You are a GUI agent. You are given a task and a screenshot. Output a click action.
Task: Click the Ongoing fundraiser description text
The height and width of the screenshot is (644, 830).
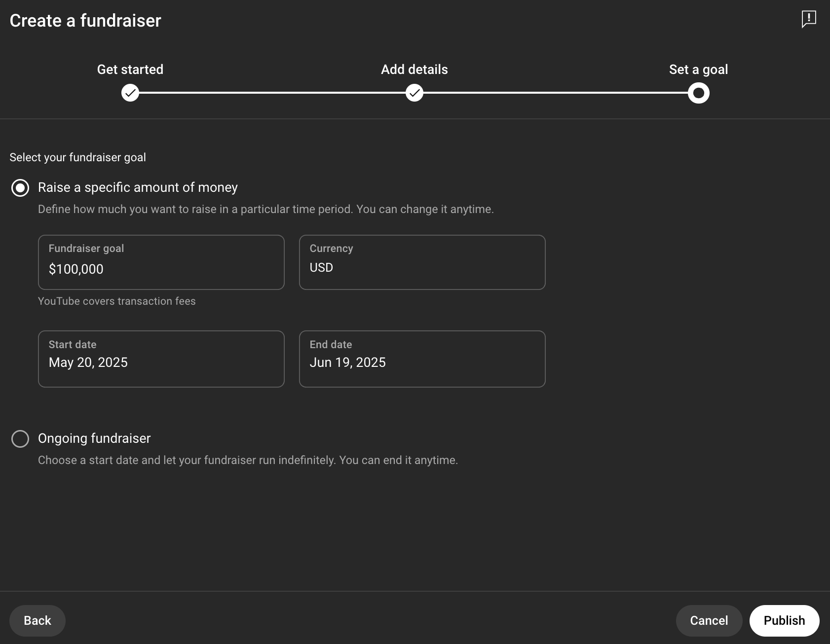pyautogui.click(x=248, y=460)
